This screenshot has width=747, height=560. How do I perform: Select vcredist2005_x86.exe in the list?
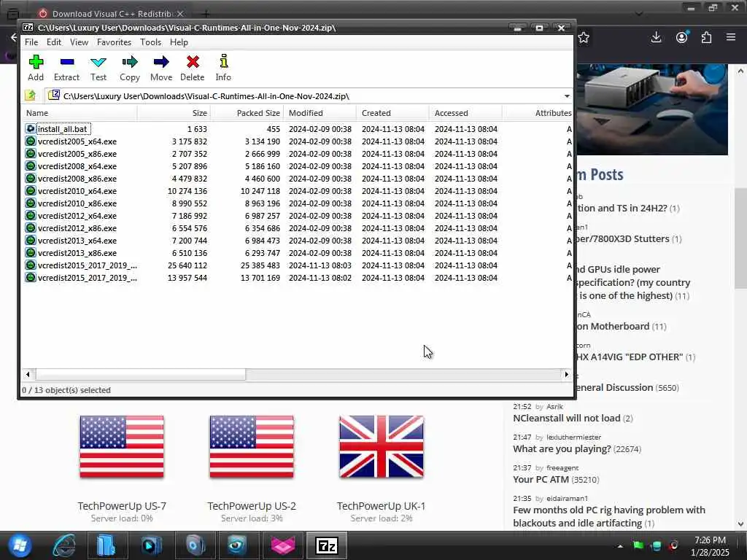pyautogui.click(x=77, y=154)
